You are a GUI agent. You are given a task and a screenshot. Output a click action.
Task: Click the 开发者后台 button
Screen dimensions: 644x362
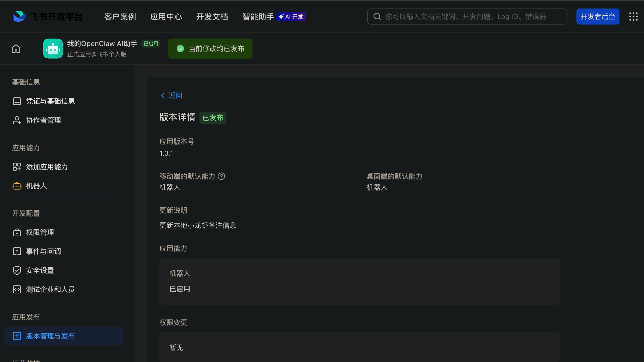pyautogui.click(x=598, y=17)
